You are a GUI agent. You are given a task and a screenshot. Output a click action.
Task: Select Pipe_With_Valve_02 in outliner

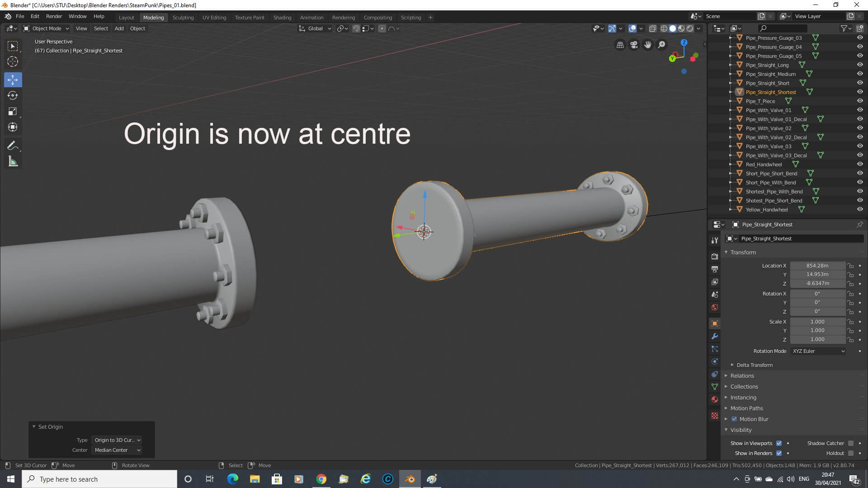coord(769,128)
